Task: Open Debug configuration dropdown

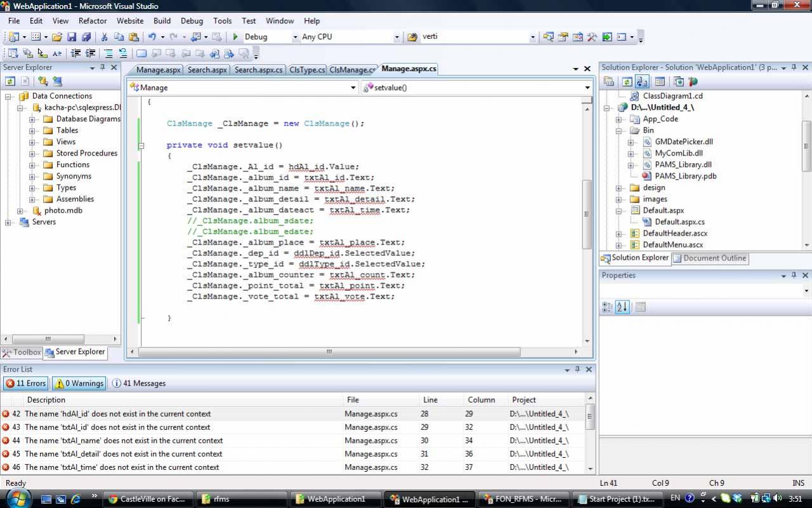Action: point(295,37)
